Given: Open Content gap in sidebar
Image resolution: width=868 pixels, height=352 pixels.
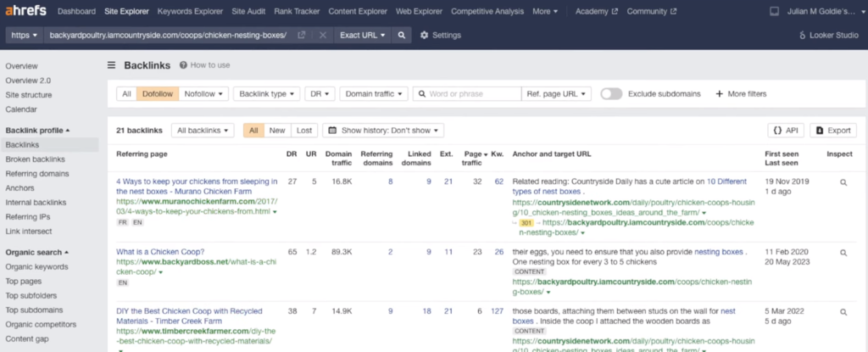Looking at the screenshot, I should [x=27, y=338].
